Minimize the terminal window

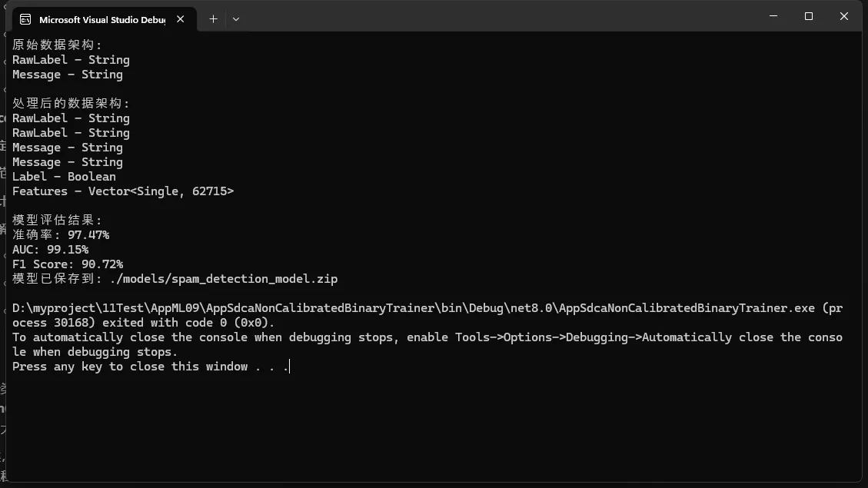(773, 16)
